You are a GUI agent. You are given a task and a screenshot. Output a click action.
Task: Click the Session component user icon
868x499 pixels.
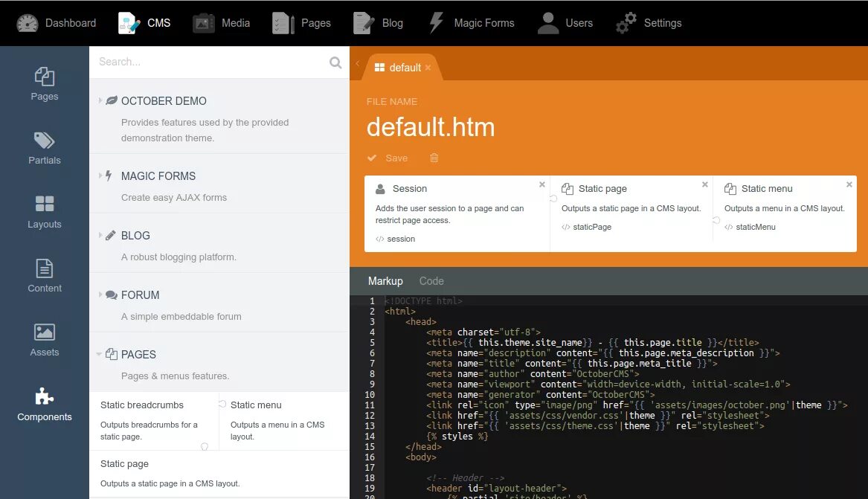tap(380, 189)
